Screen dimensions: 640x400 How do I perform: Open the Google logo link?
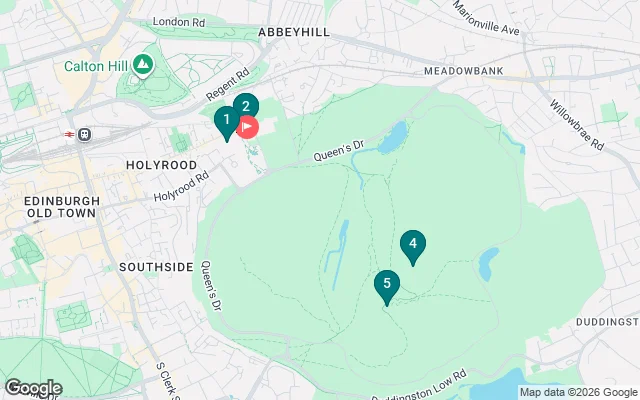tap(34, 388)
